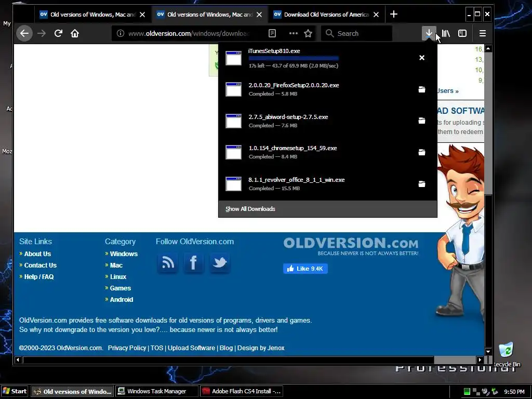Viewport: 532px width, 399px height.
Task: Go to the browser Home page
Action: (x=75, y=33)
